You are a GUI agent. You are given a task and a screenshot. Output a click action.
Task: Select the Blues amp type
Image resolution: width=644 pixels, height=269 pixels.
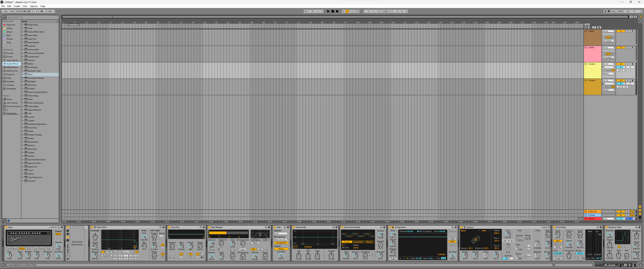pyautogui.click(x=22, y=249)
